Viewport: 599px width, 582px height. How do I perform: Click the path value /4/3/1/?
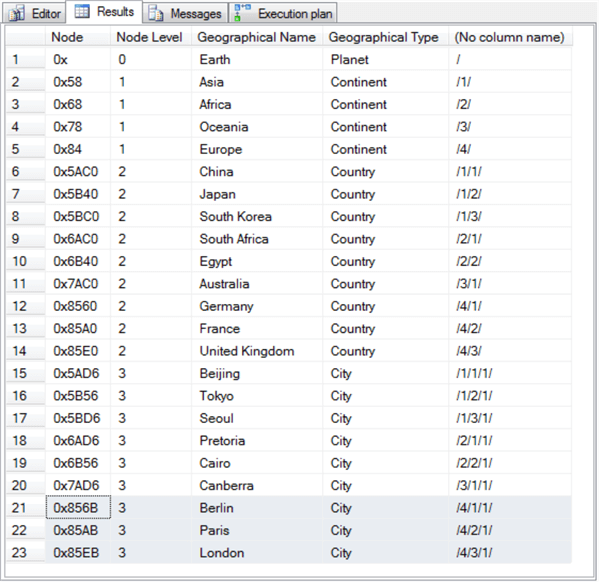tap(510, 553)
